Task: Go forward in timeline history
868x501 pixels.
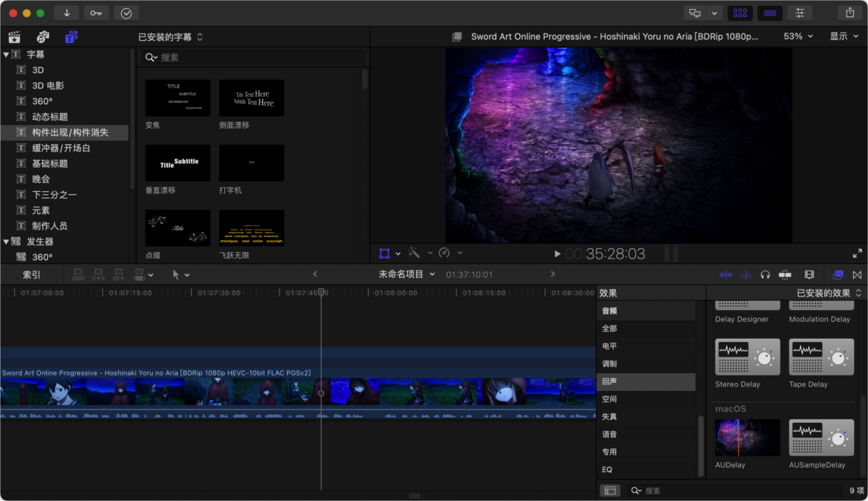Action: (x=552, y=274)
